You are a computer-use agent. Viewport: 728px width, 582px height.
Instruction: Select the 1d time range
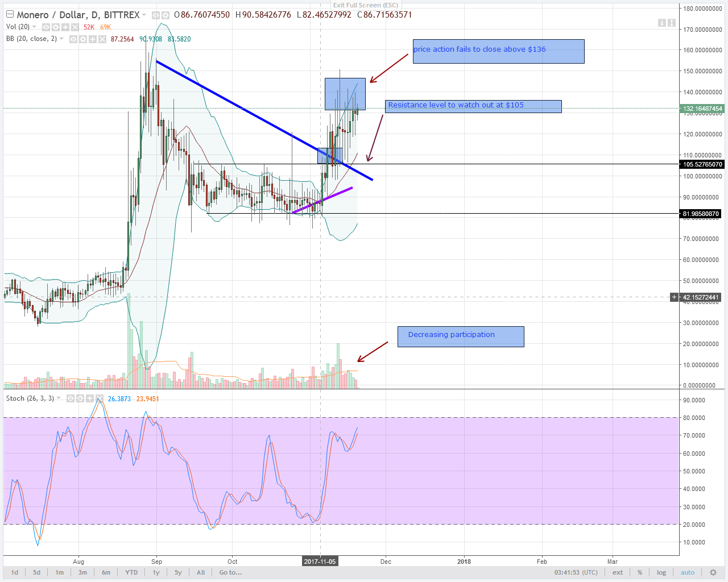point(15,572)
